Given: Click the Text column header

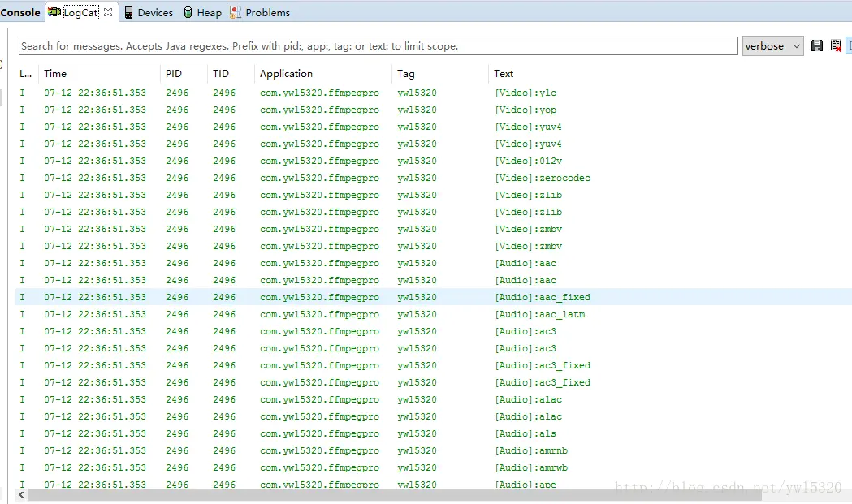Looking at the screenshot, I should click(x=503, y=73).
